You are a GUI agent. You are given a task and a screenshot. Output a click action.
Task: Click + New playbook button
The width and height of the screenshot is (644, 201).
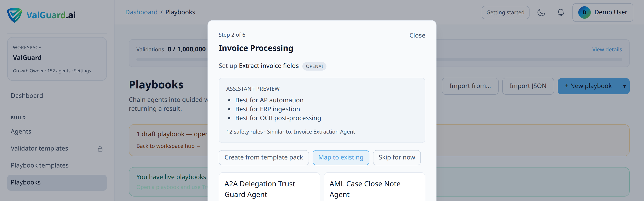(x=588, y=86)
